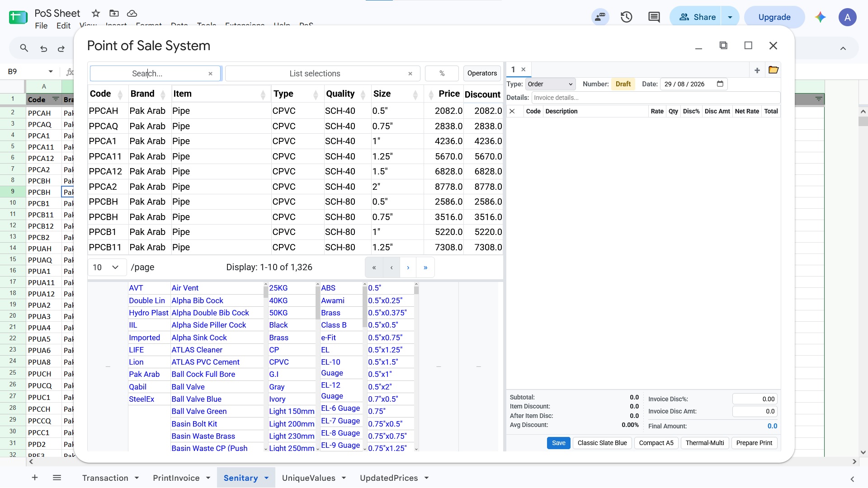This screenshot has height=488, width=868.
Task: Open UpdatedPrices sheet tab menu arrow
Action: (x=426, y=478)
